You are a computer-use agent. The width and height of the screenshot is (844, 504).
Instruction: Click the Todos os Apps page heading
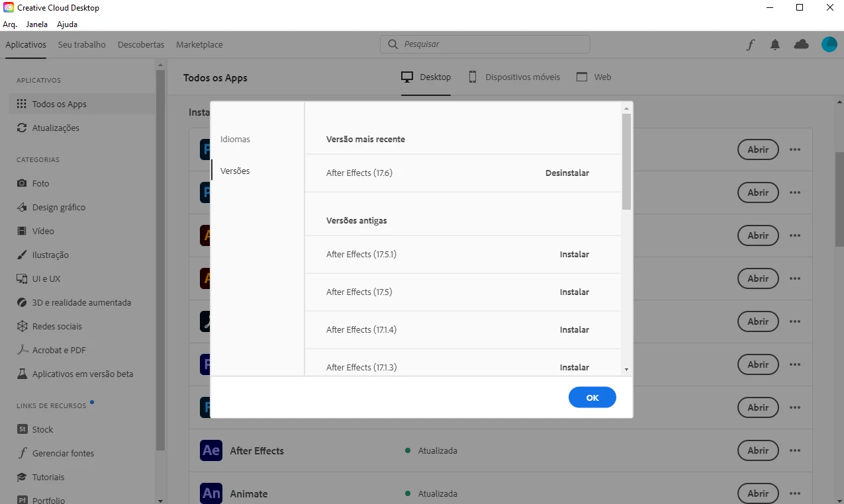pos(215,78)
